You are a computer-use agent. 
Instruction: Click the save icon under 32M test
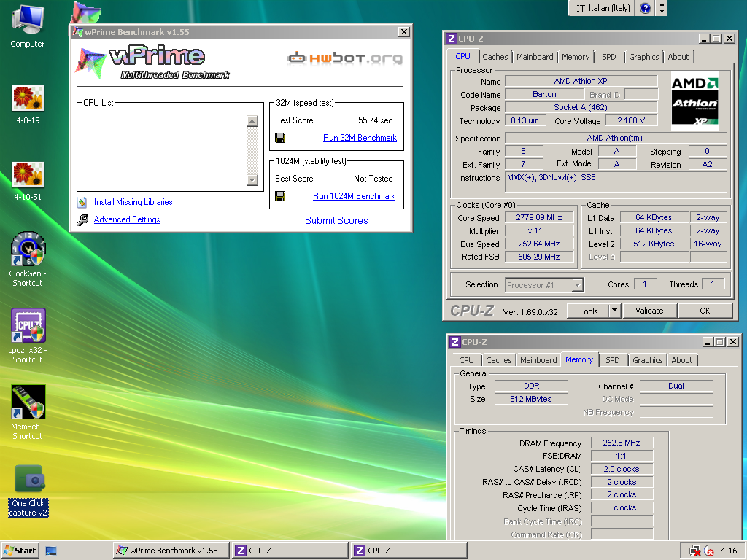coord(280,138)
